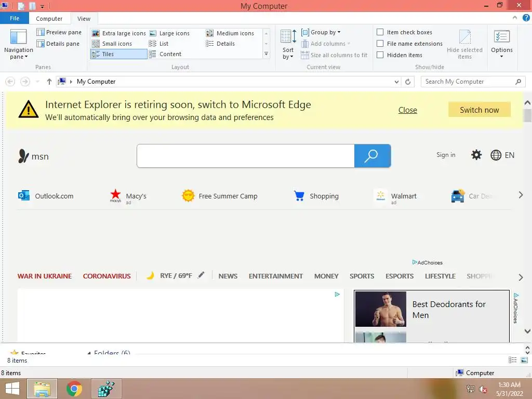Click the Switch now button
The image size is (532, 399).
pyautogui.click(x=479, y=110)
